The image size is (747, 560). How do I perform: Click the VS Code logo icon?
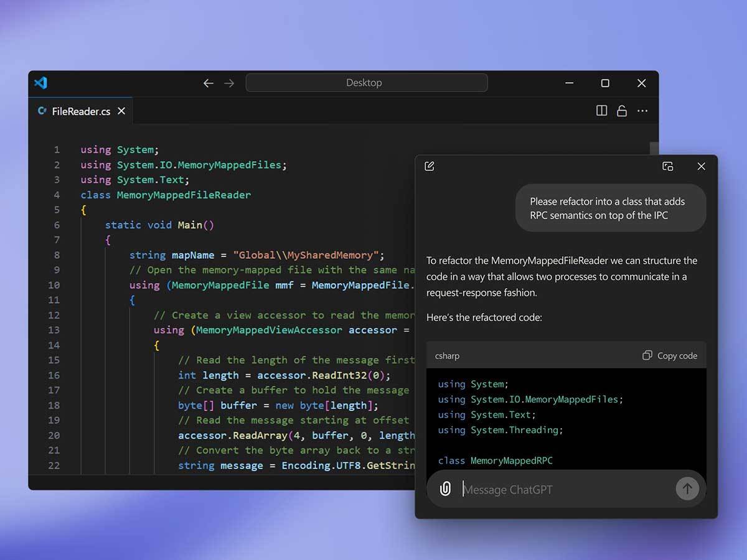click(x=41, y=83)
